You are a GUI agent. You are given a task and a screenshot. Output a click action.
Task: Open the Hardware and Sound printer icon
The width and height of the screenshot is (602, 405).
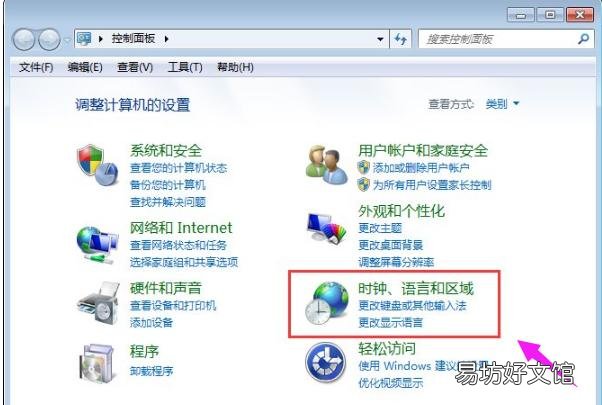(x=98, y=303)
